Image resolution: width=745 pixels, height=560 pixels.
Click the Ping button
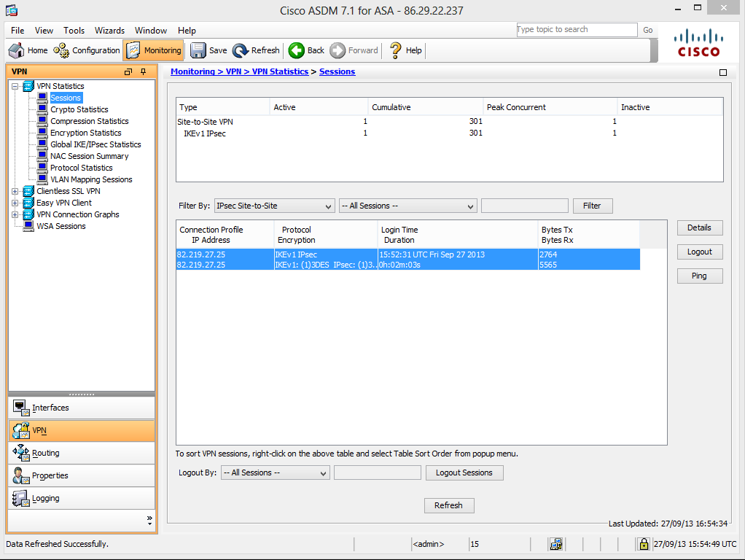click(700, 276)
